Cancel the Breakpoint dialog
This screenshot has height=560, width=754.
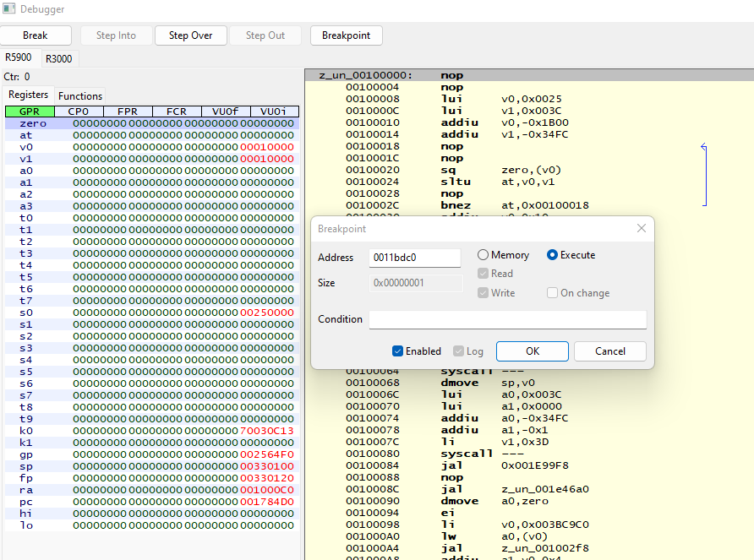tap(609, 351)
